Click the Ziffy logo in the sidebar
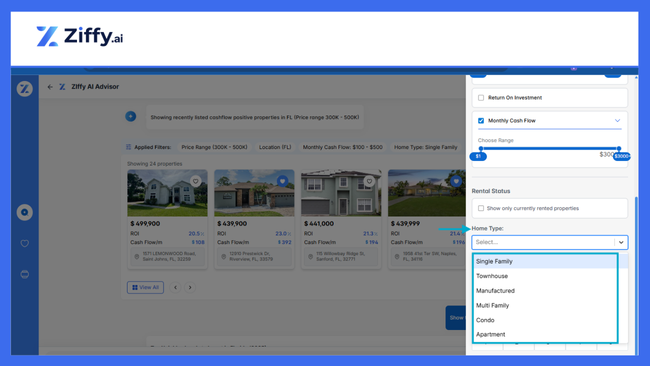Viewport: 650px width, 366px height. 24,88
